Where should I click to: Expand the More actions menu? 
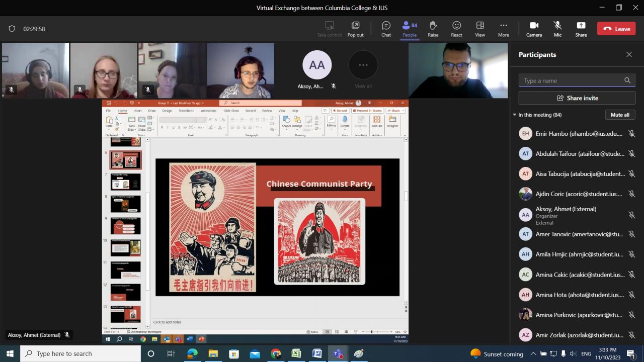503,29
